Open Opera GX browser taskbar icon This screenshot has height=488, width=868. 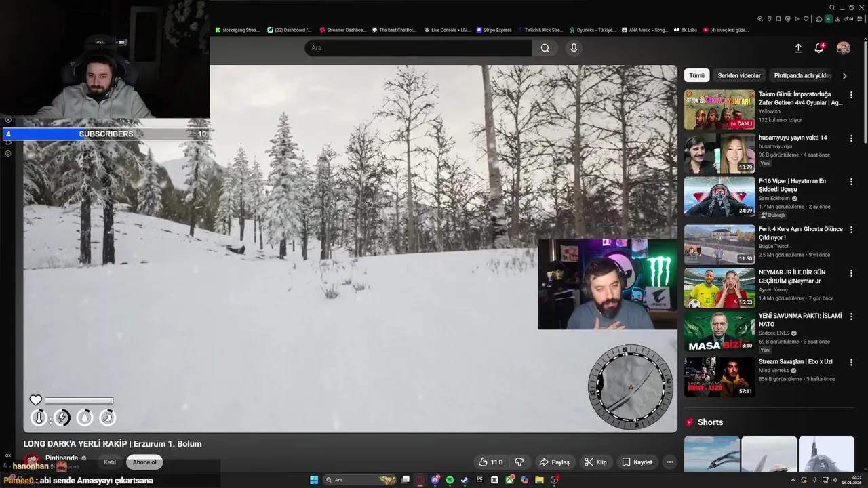[x=420, y=480]
